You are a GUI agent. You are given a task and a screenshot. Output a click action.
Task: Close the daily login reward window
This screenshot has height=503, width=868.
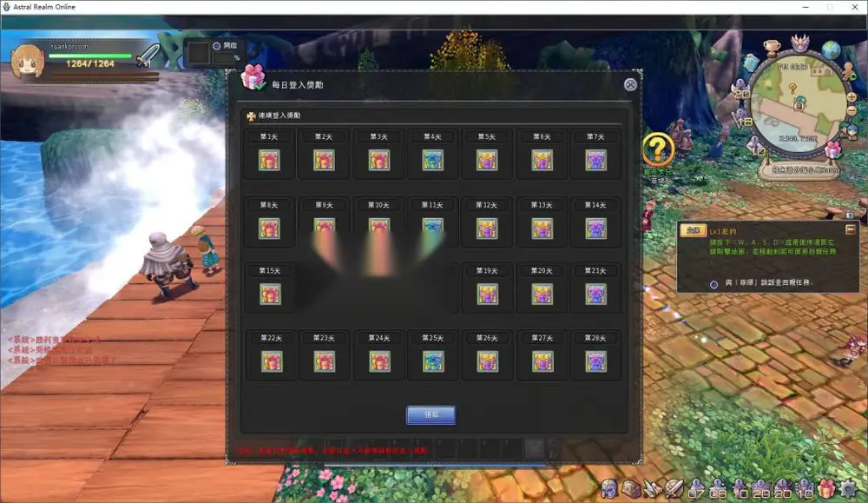tap(630, 84)
